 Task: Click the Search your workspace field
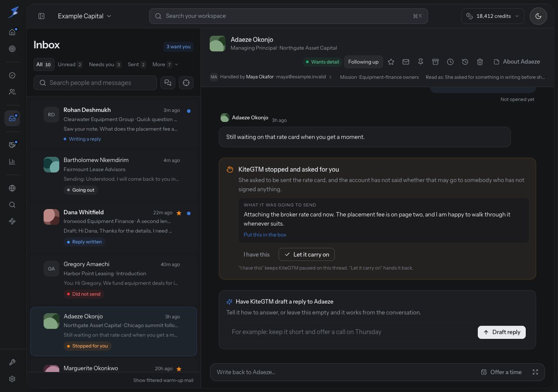pyautogui.click(x=288, y=16)
